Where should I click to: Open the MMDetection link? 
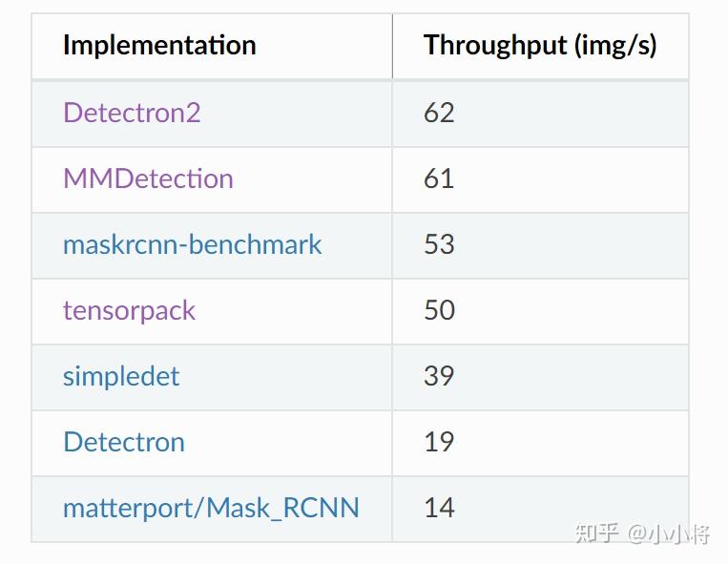pyautogui.click(x=148, y=178)
